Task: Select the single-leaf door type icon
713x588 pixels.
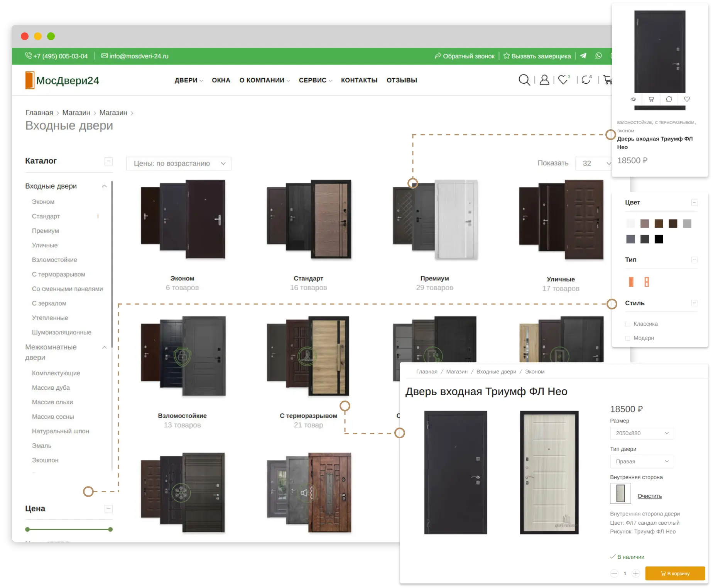Action: tap(631, 282)
